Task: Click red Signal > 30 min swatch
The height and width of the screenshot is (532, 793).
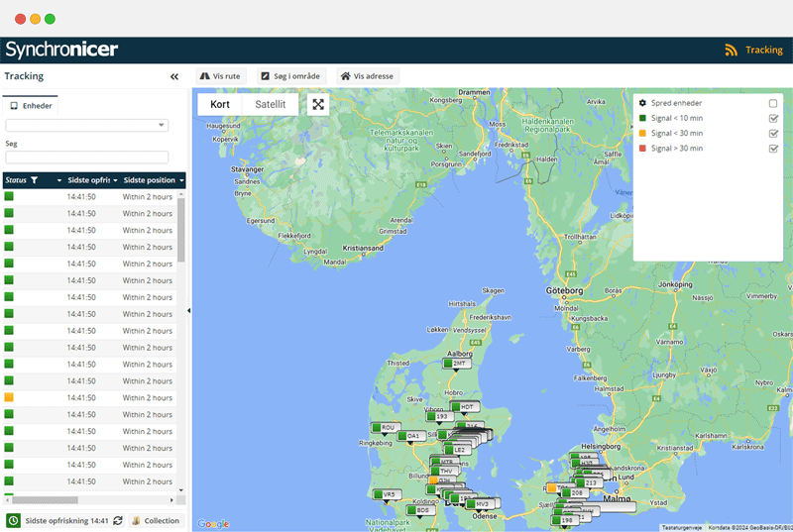Action: [642, 148]
